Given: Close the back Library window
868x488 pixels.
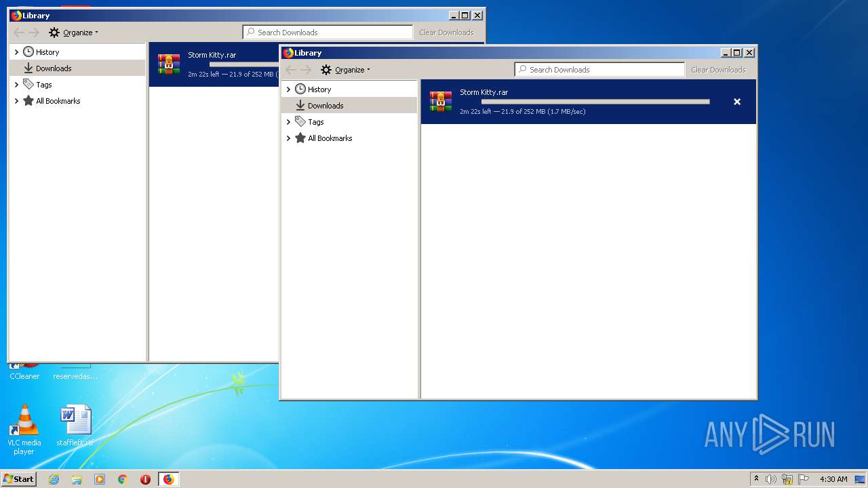Looking at the screenshot, I should point(477,16).
